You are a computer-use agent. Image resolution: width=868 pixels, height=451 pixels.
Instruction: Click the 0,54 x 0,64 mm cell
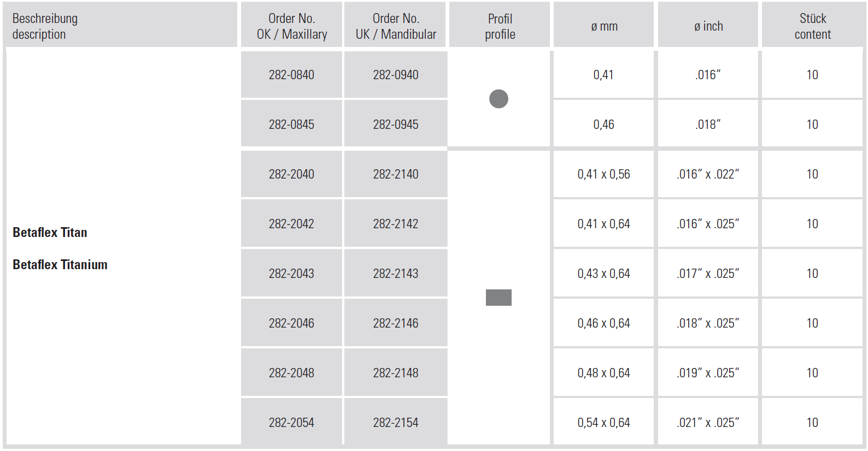(603, 423)
